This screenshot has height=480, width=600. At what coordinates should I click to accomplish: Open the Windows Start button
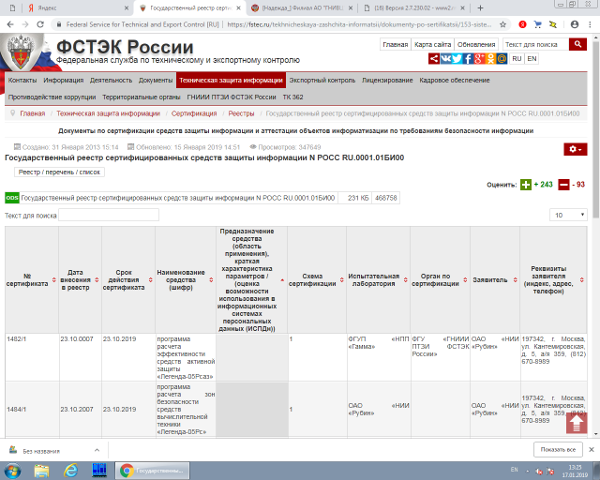click(x=12, y=470)
